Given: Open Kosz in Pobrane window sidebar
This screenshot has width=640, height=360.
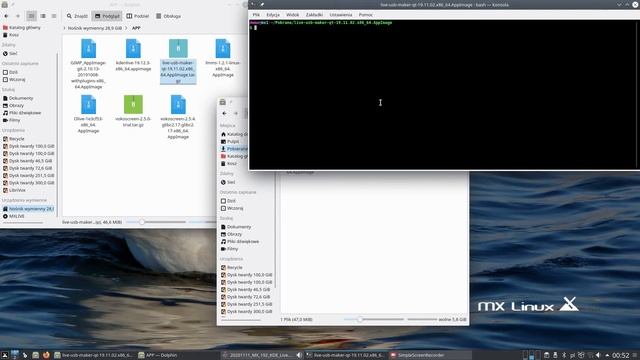Looking at the screenshot, I should point(229,164).
